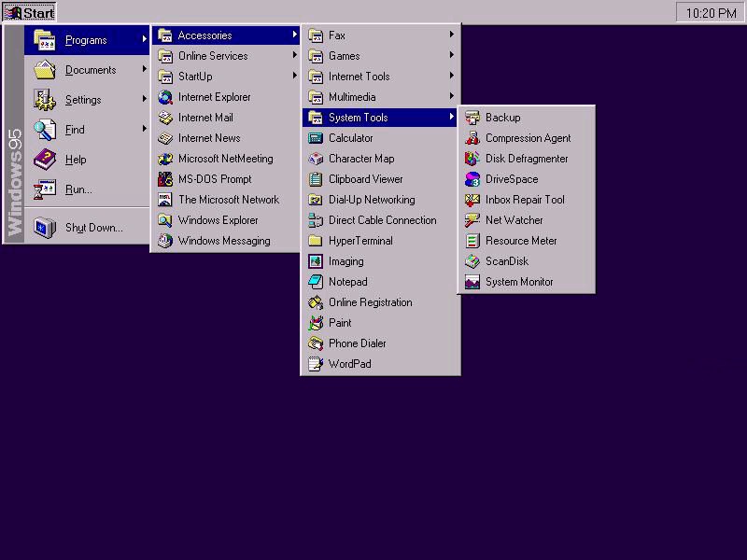Choose Windows Explorer from Programs
This screenshot has height=560, width=747.
[x=218, y=220]
